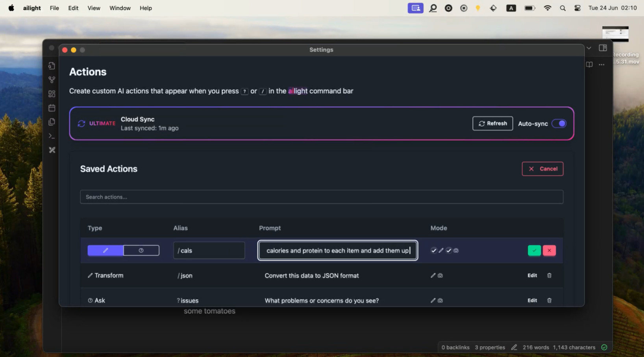The image size is (644, 357).
Task: Open the Window menu
Action: click(x=120, y=8)
